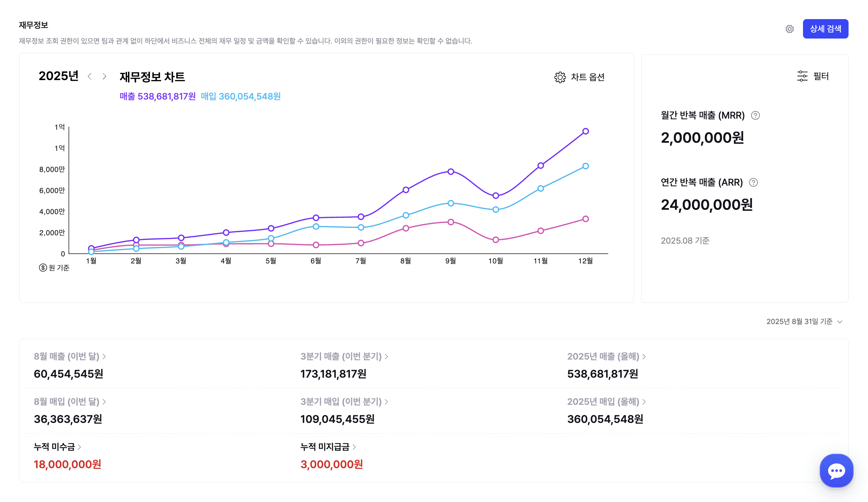
Task: Open 3분기 매출 (이번 분기) details
Action: [344, 356]
